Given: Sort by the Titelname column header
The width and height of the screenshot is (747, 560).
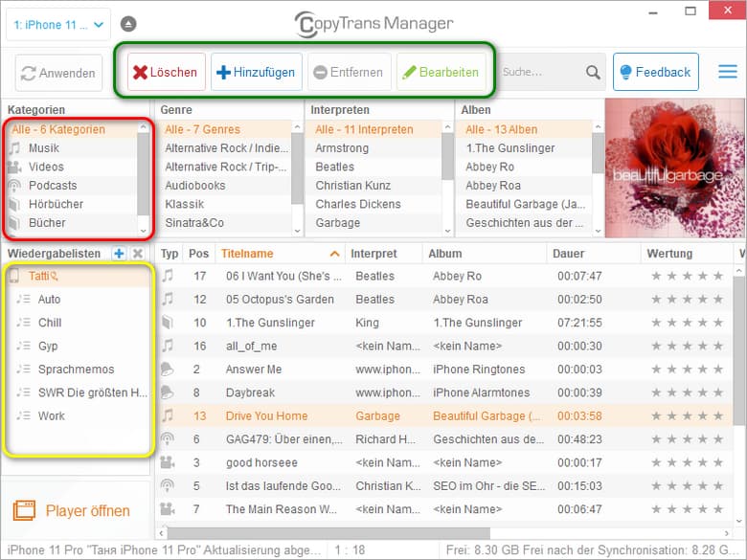Looking at the screenshot, I should (x=281, y=254).
